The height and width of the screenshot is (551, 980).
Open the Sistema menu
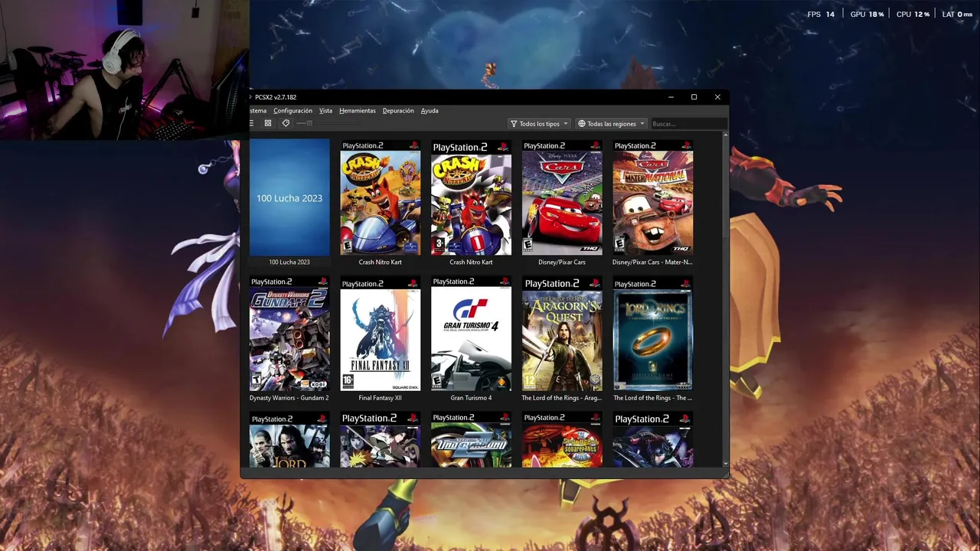(x=258, y=110)
